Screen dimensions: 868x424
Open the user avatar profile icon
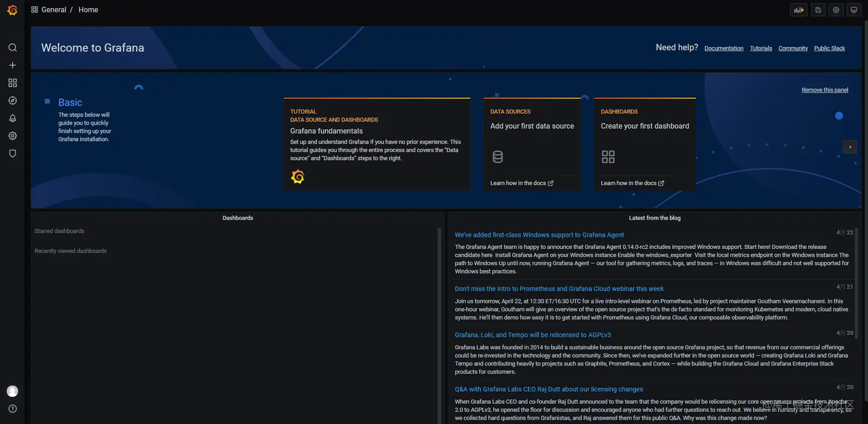click(12, 391)
